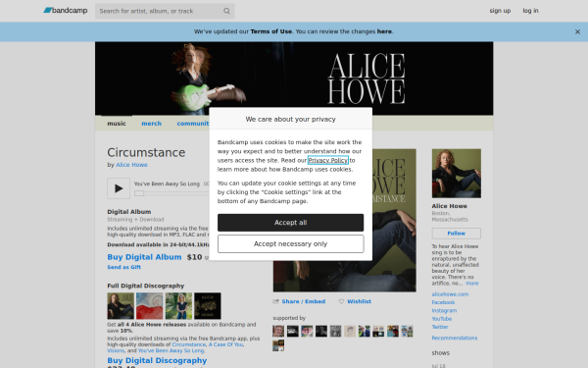Open the Recommendations link
The image size is (588, 368).
pos(455,339)
